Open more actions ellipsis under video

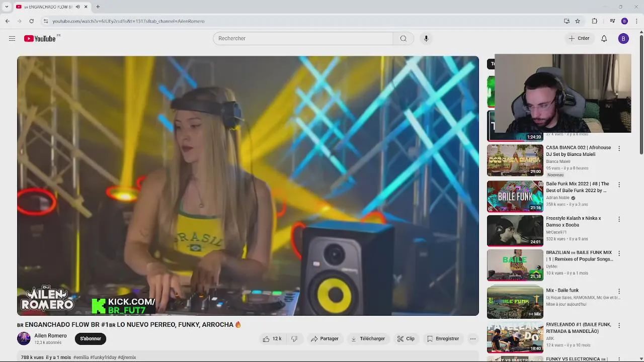click(x=472, y=339)
